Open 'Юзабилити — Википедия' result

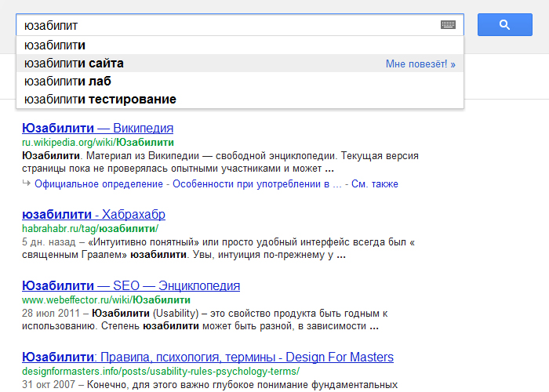pyautogui.click(x=98, y=128)
